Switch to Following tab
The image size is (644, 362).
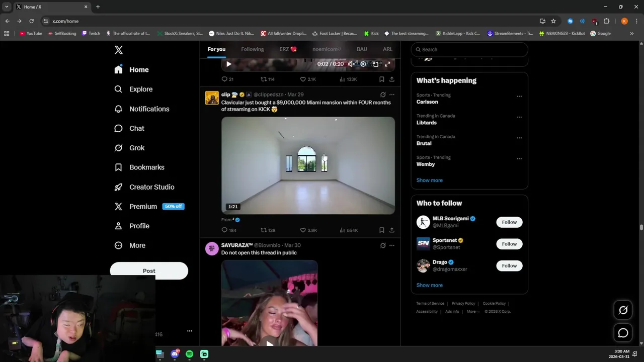click(252, 49)
